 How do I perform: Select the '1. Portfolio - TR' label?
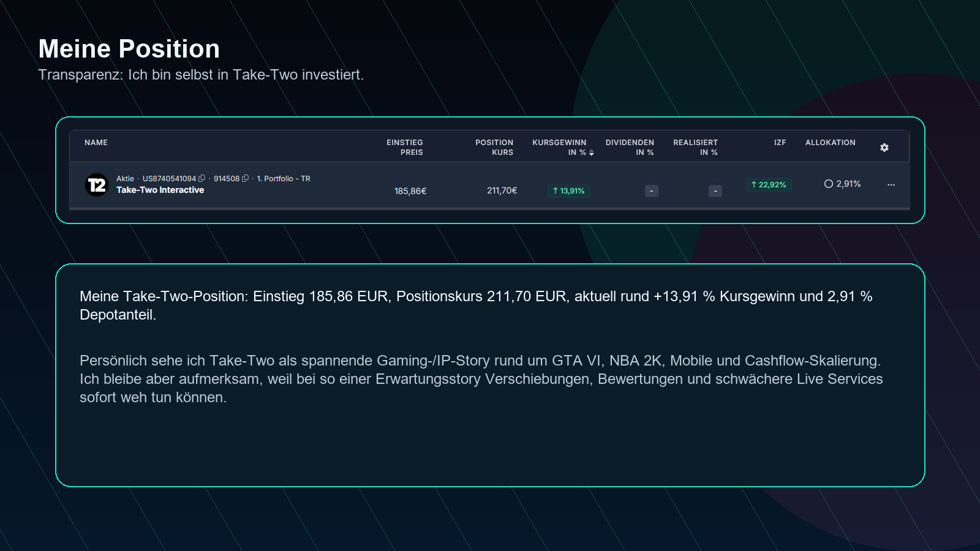pos(284,179)
